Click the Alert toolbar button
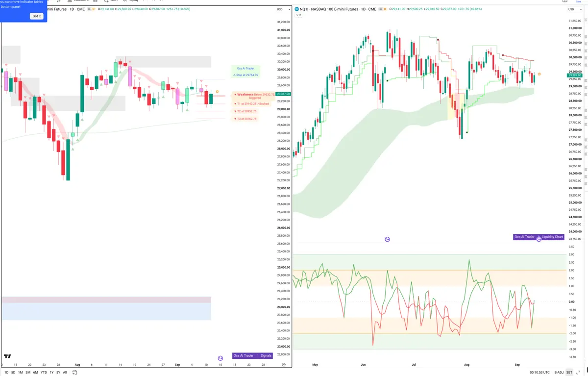The image size is (588, 376). pos(110,1)
